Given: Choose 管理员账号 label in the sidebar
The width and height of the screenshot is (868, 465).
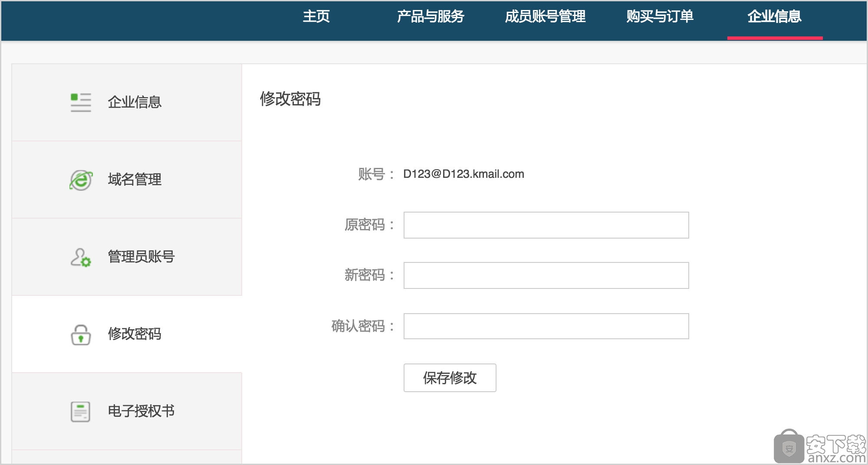Looking at the screenshot, I should pos(141,257).
